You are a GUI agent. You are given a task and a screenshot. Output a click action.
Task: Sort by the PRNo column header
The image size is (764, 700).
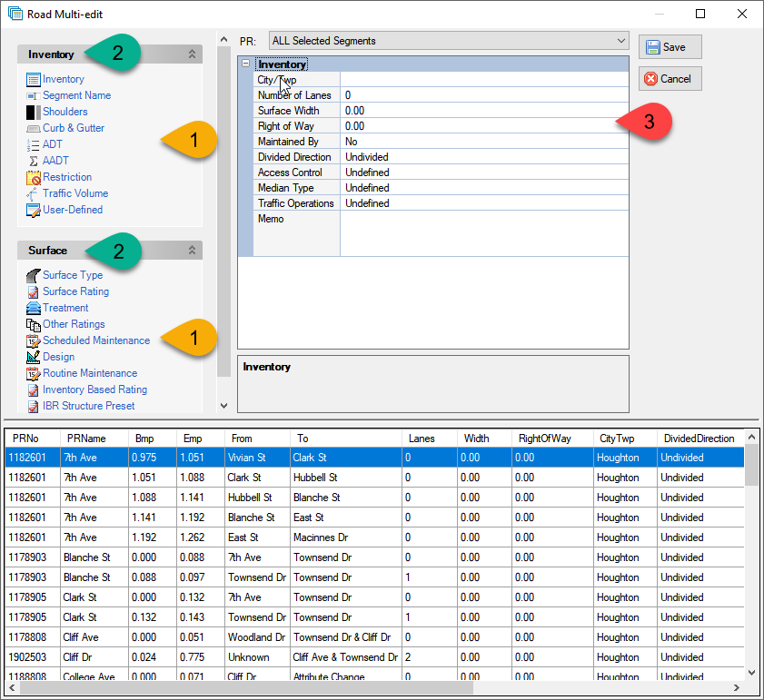coord(32,439)
